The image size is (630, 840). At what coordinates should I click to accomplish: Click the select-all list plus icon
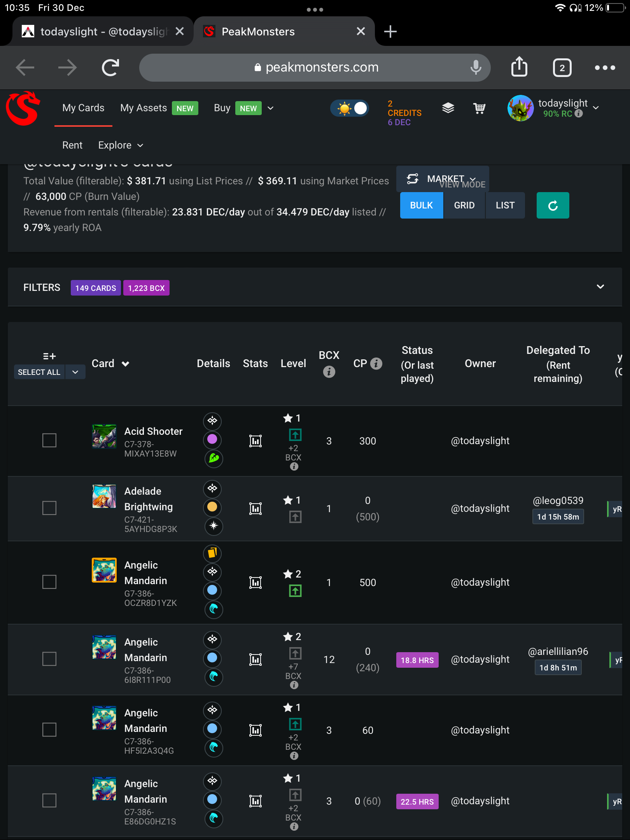[49, 356]
